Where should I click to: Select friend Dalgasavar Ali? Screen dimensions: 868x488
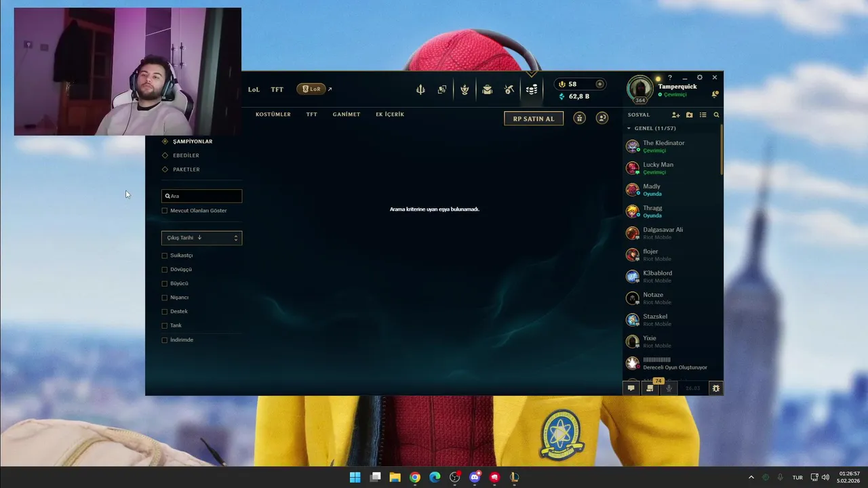[x=671, y=233]
